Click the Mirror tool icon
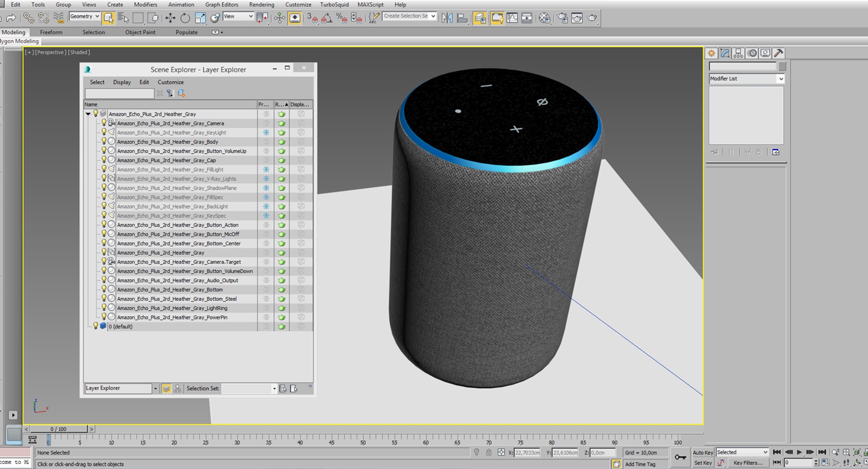 pos(447,18)
